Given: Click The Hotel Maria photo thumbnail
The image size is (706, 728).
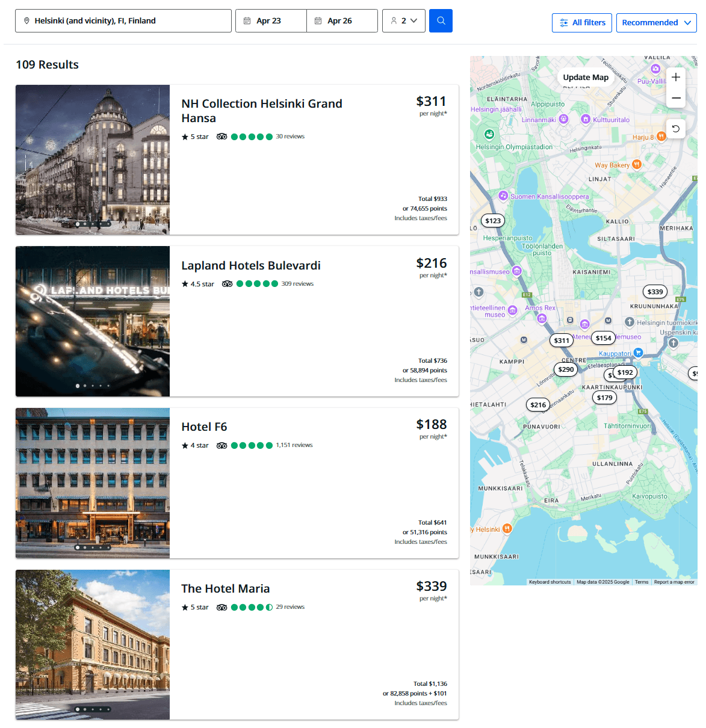Looking at the screenshot, I should point(93,644).
